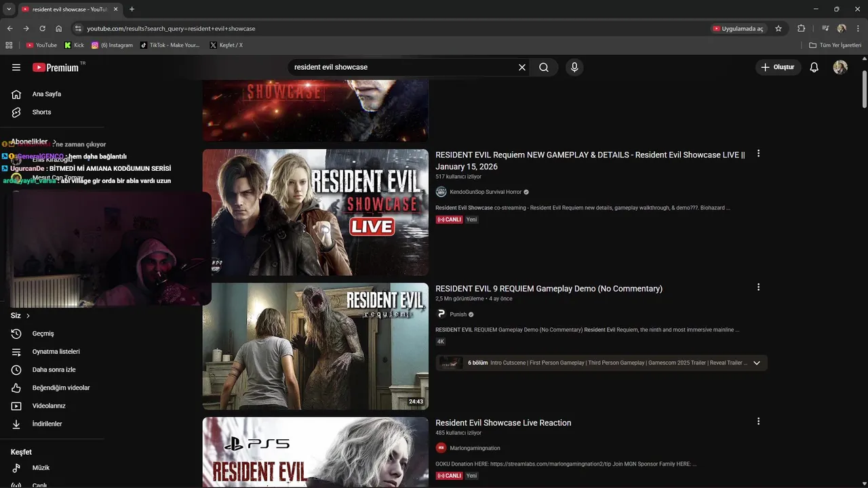Click the Punish channel avatar
The height and width of the screenshot is (488, 868).
[441, 314]
